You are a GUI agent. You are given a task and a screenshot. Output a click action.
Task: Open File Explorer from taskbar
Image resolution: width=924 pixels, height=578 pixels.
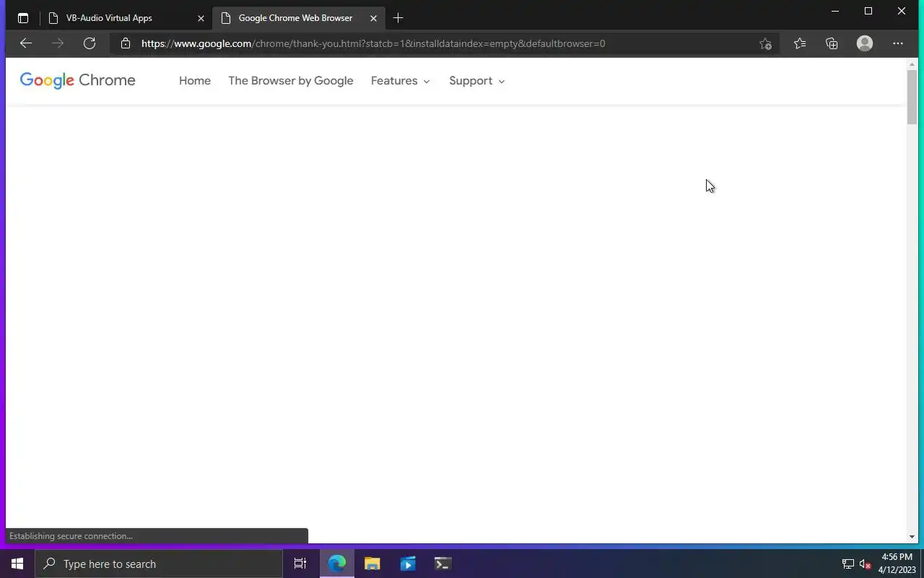coord(372,564)
